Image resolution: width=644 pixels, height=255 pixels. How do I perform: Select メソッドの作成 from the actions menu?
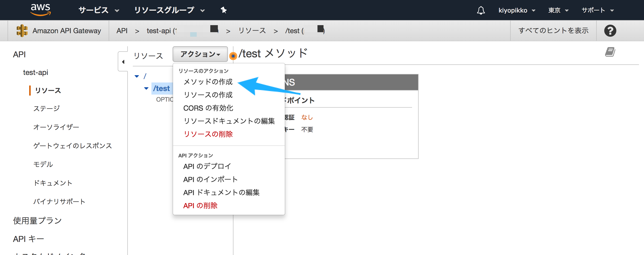tap(208, 82)
